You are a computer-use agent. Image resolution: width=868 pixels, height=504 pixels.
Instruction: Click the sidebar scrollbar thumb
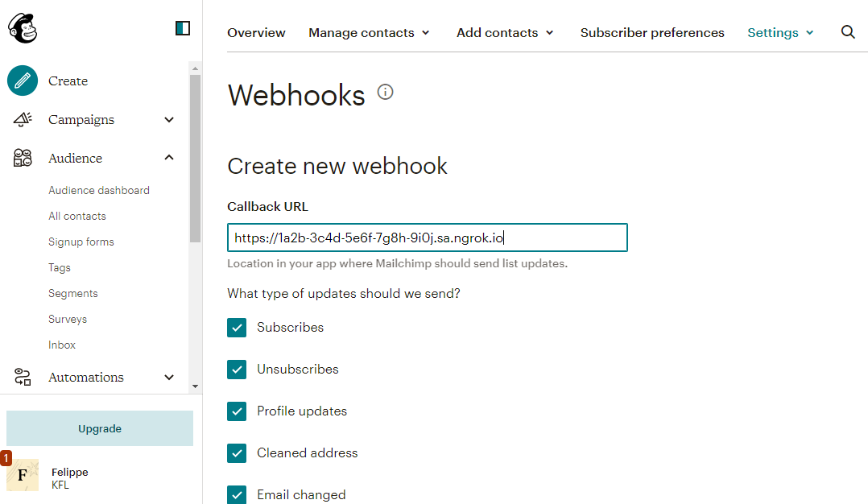195,159
